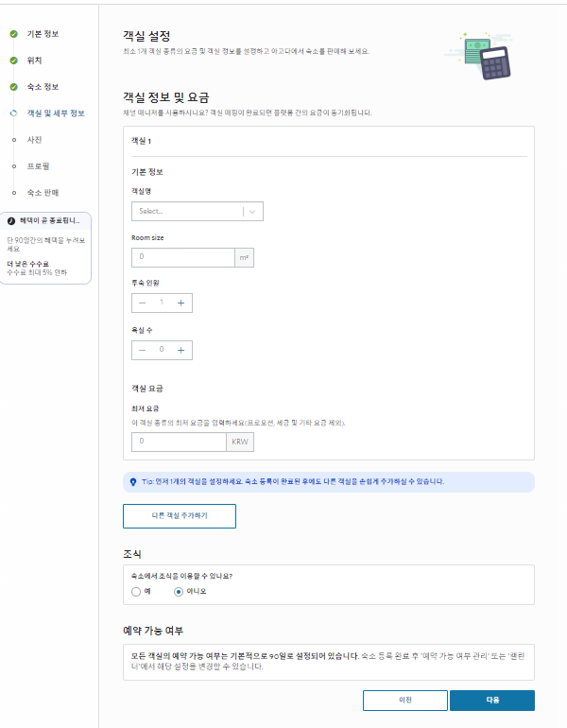Click the 다음 button
This screenshot has width=567, height=728.
(491, 701)
